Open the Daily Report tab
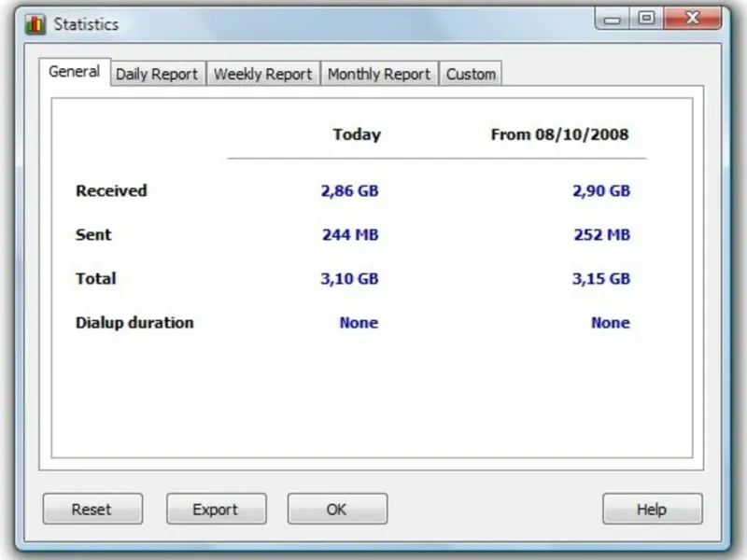 click(157, 75)
